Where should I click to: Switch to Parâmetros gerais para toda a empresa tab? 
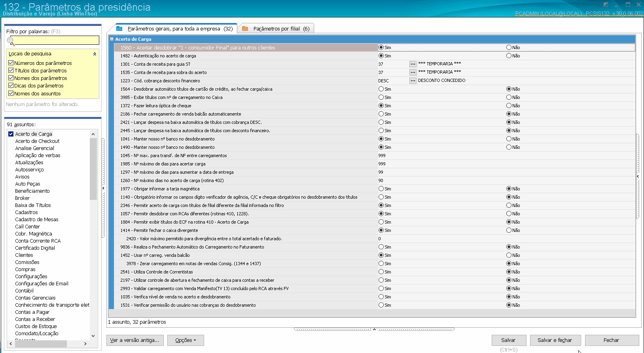[174, 28]
